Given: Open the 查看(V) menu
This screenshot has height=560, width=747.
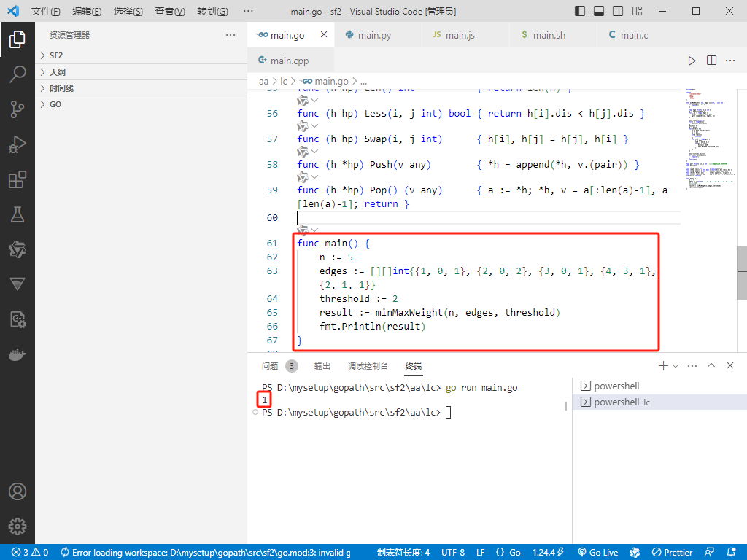Looking at the screenshot, I should (170, 11).
